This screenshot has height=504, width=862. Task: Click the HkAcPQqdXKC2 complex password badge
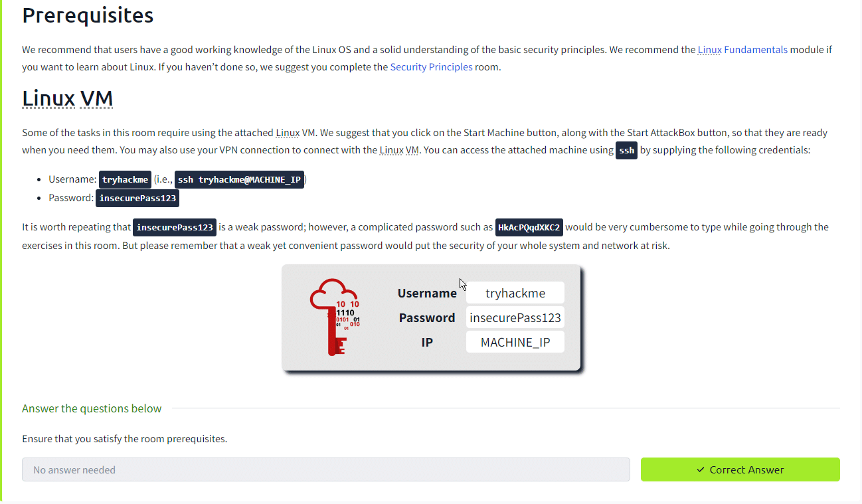(x=529, y=227)
